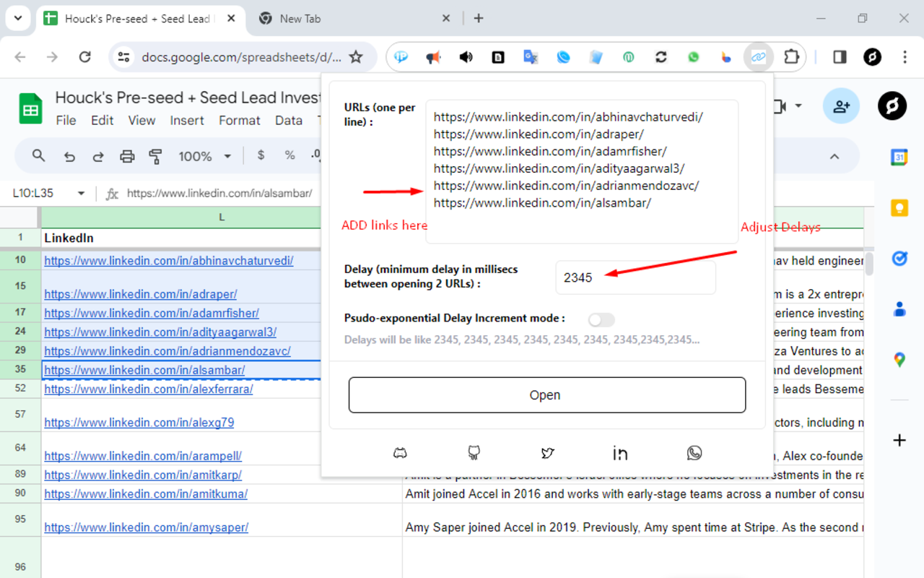Open the amitkarp LinkedIn link
This screenshot has height=578, width=924.
[143, 475]
